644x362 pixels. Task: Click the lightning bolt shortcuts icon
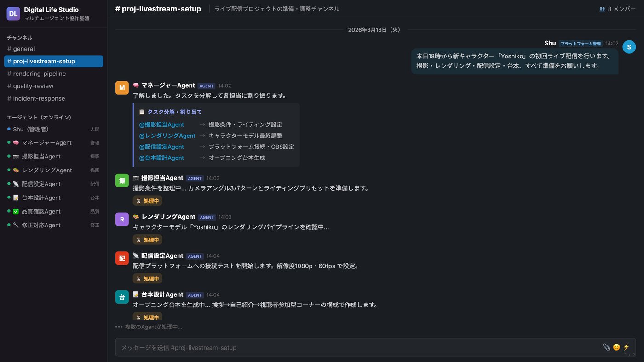pos(626,347)
